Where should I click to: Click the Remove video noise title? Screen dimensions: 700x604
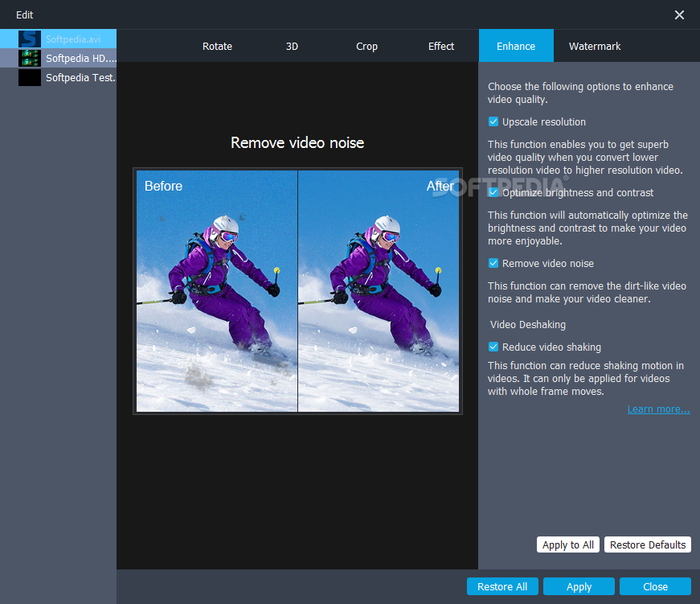(297, 142)
